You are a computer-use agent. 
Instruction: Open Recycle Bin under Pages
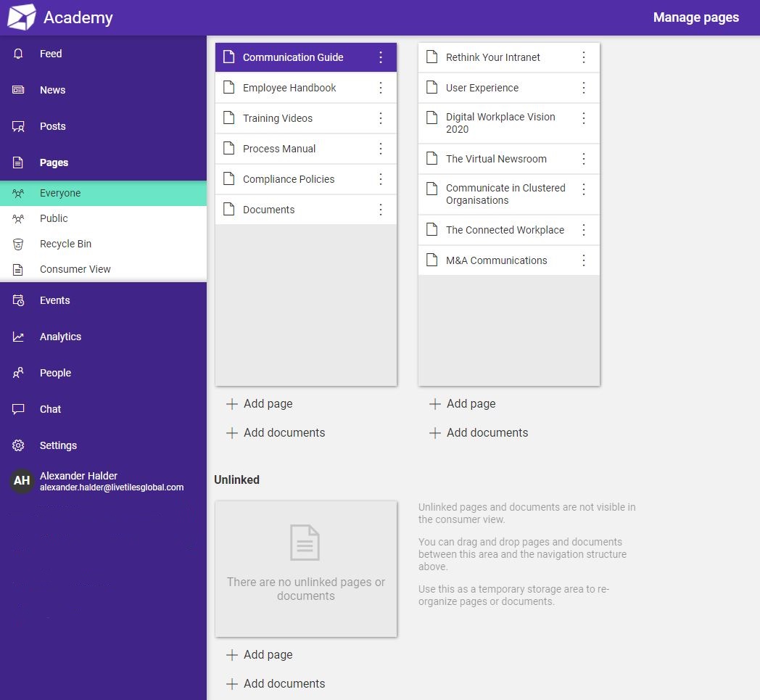click(x=103, y=244)
